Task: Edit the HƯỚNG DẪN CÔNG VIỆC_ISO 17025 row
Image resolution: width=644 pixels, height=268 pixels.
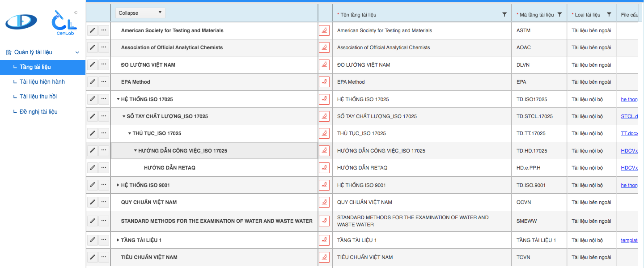Action: click(x=93, y=151)
